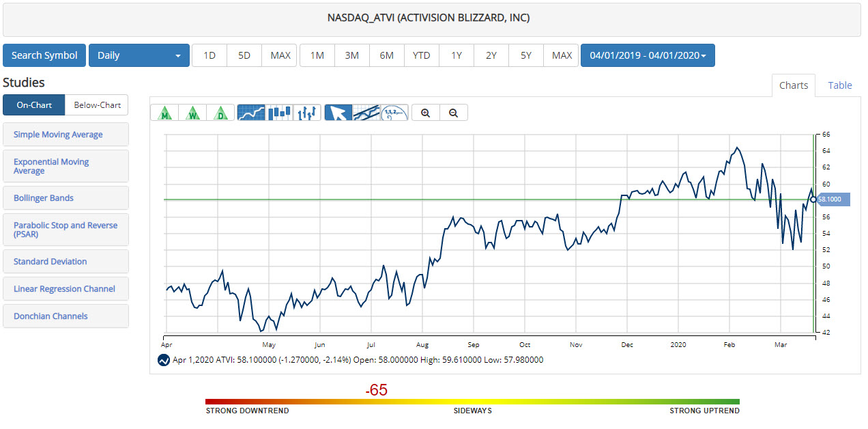The height and width of the screenshot is (429, 868).
Task: Select the 1Y time range
Action: pos(457,55)
